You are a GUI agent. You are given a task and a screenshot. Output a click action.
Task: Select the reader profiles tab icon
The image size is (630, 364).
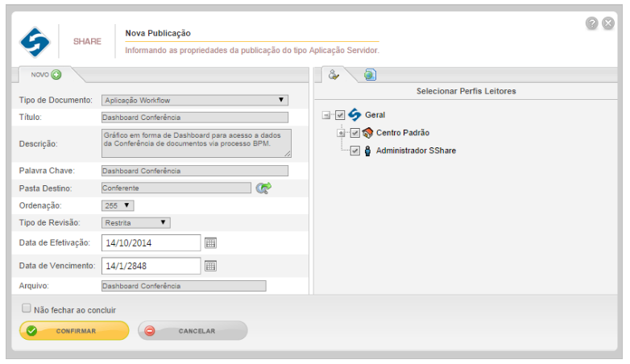334,75
